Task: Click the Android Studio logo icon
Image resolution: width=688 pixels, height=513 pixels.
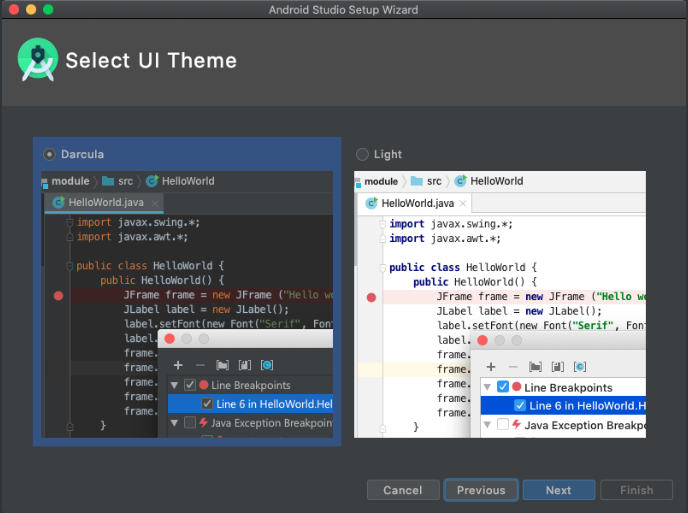Action: tap(38, 60)
